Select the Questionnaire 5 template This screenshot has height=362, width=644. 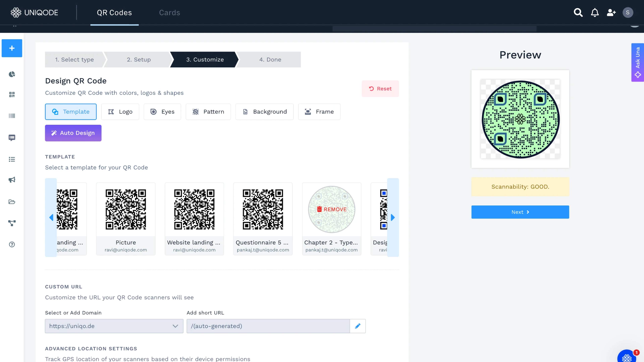pyautogui.click(x=263, y=219)
